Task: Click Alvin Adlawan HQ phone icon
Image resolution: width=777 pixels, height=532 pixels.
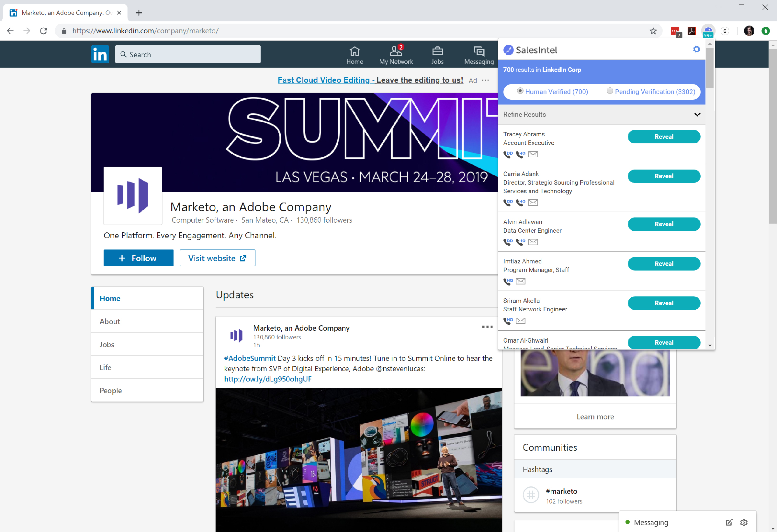Action: click(x=520, y=242)
